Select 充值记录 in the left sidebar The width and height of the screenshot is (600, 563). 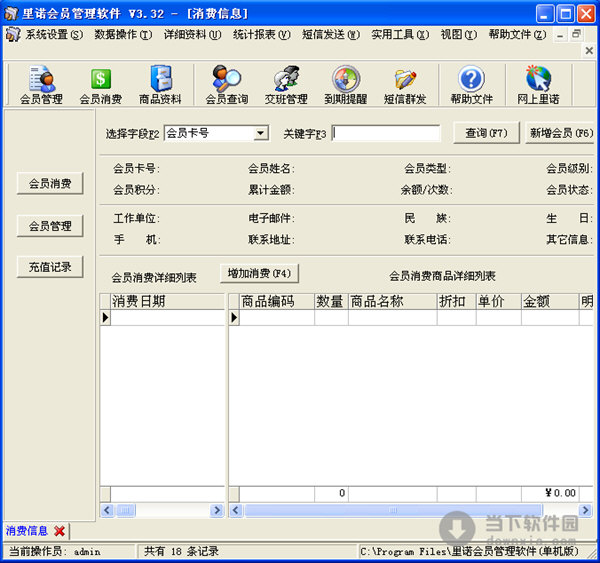coord(50,267)
